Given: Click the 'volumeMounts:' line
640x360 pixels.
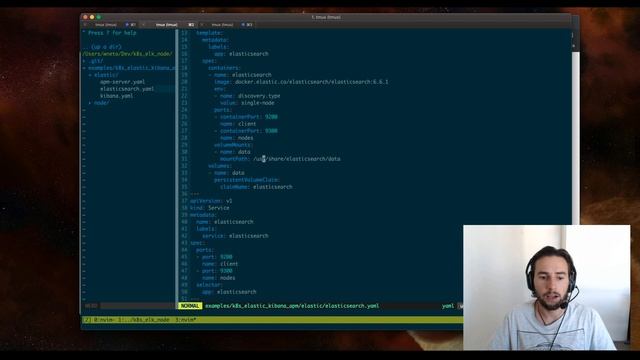Looking at the screenshot, I should pyautogui.click(x=234, y=145).
